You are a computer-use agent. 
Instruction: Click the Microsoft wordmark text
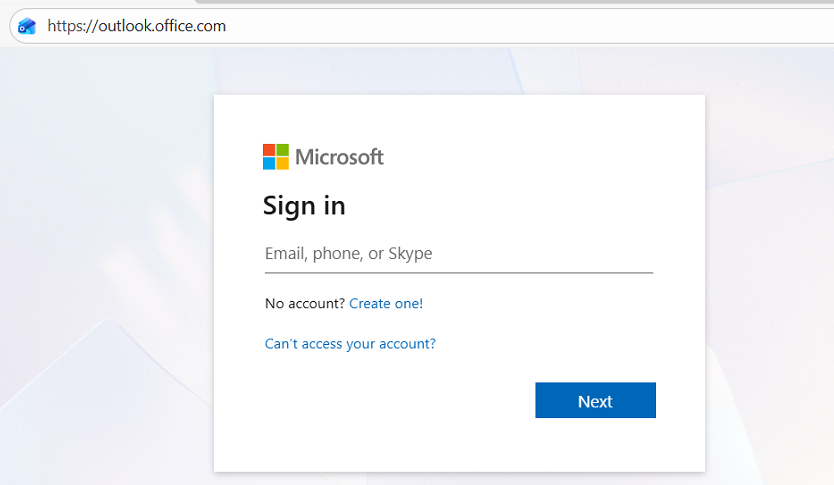339,157
